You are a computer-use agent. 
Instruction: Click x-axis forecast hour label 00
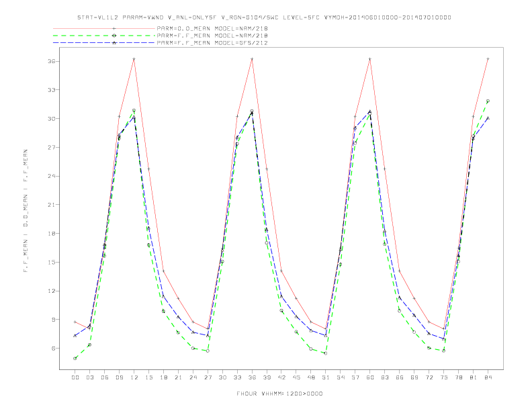point(75,377)
